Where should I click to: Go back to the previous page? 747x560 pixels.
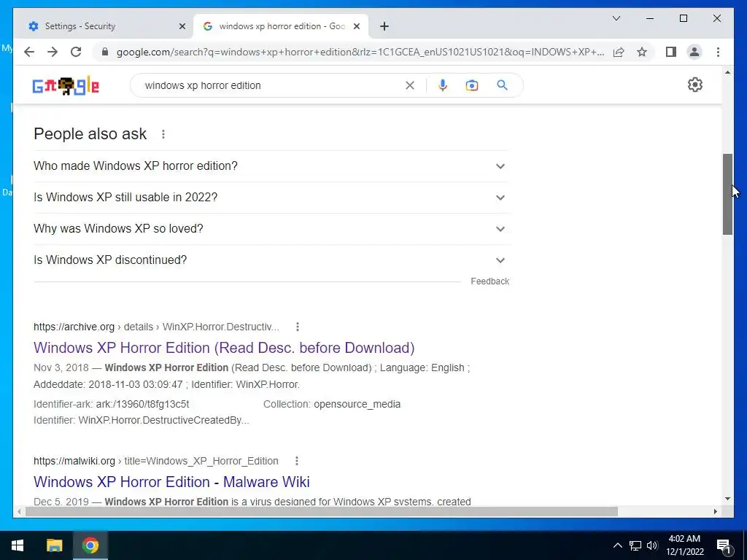[29, 52]
